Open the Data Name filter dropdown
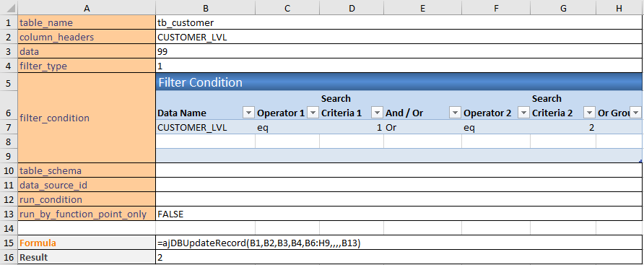 click(x=249, y=113)
